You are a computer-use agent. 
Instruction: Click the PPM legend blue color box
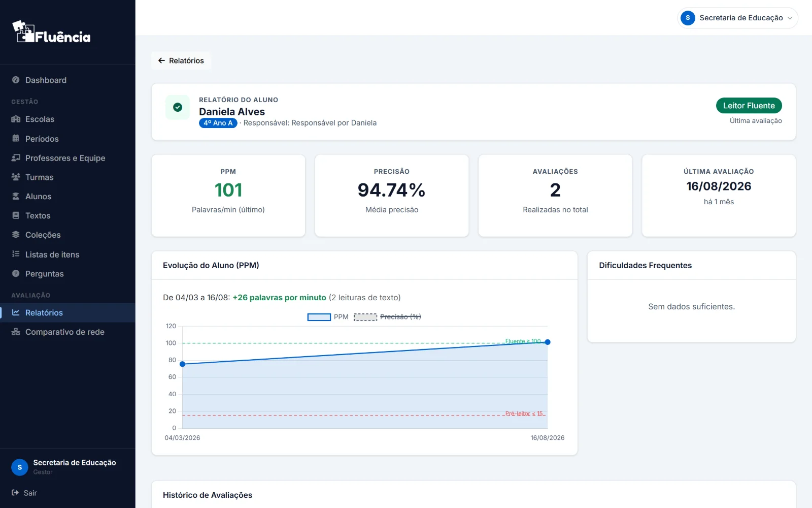coord(319,317)
